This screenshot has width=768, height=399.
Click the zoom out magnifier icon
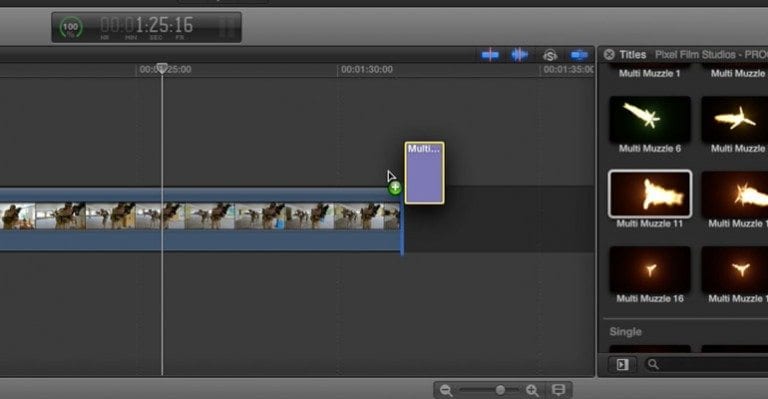[446, 390]
